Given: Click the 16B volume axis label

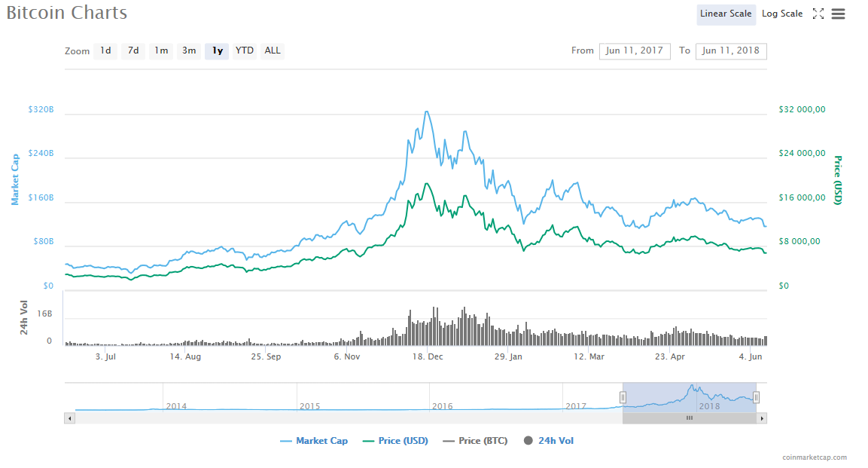Looking at the screenshot, I should click(45, 314).
